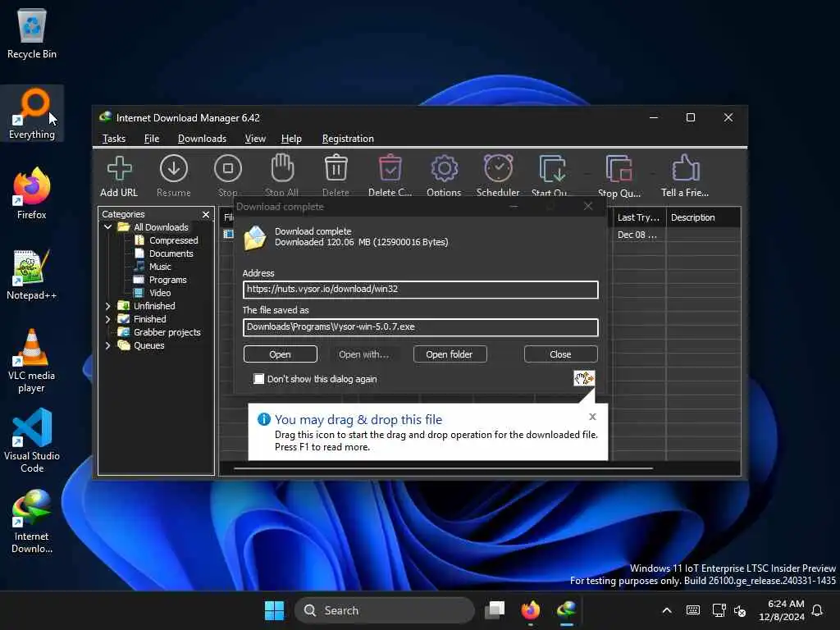
Task: Select the VLC media player shortcut
Action: [32, 361]
